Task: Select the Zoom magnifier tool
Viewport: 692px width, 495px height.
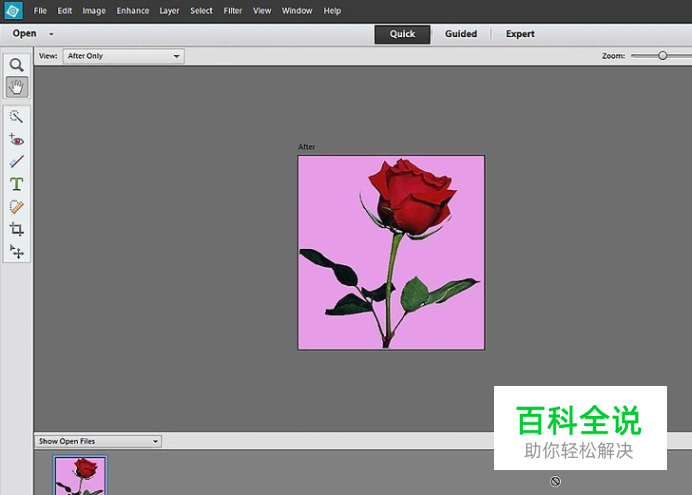Action: pos(17,65)
